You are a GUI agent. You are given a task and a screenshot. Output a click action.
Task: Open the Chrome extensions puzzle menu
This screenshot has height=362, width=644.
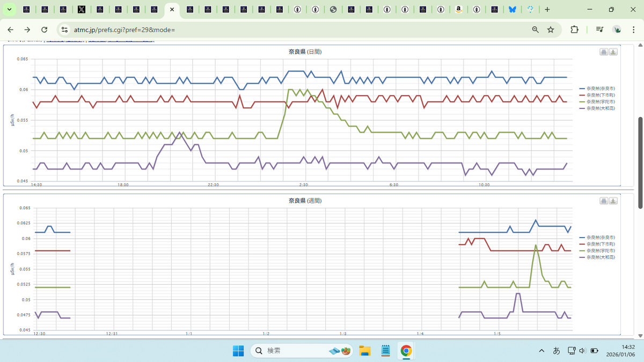[574, 29]
